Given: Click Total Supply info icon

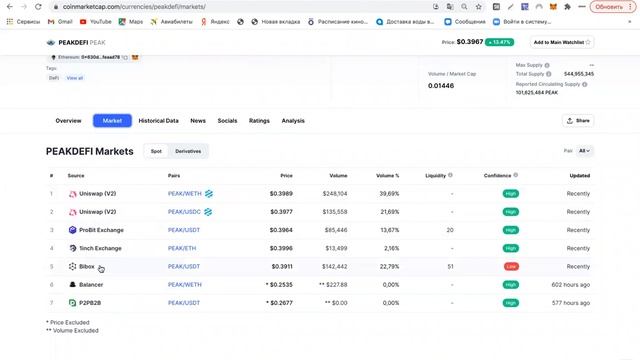Looking at the screenshot, I should [549, 74].
